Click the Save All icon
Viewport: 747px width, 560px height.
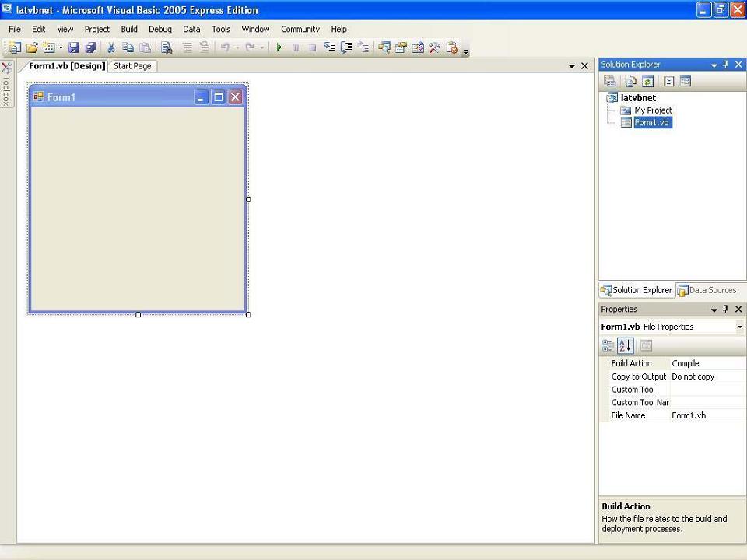click(90, 47)
